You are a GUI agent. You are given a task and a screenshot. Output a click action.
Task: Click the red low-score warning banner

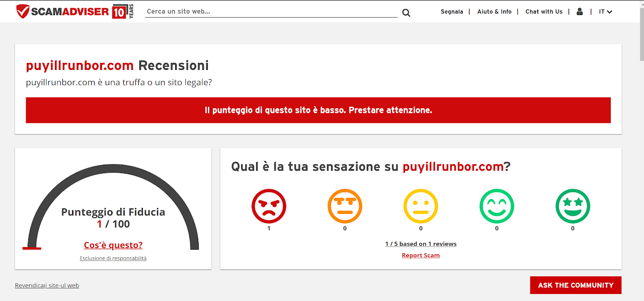(x=318, y=110)
